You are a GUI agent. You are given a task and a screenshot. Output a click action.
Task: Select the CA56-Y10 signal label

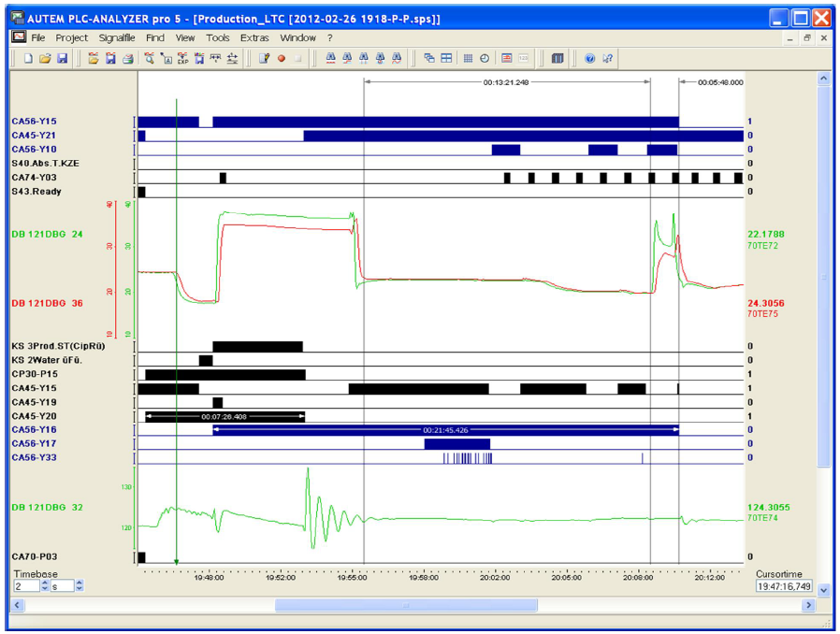coord(34,150)
